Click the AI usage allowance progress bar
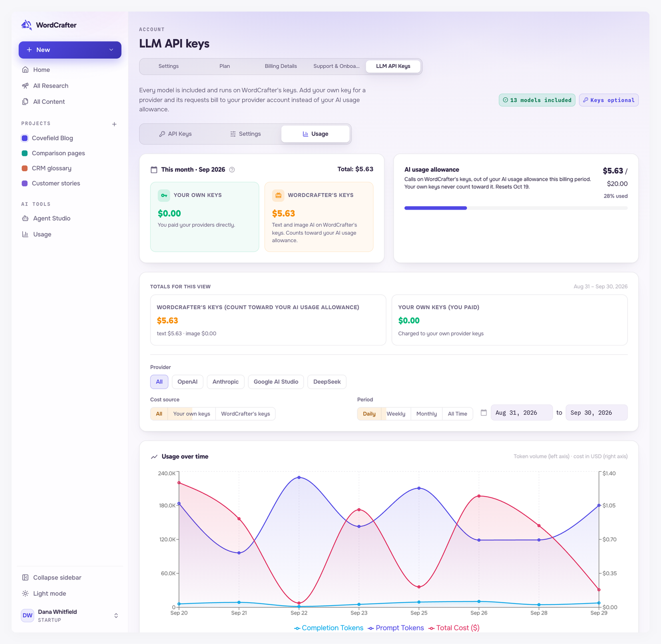 pos(516,208)
